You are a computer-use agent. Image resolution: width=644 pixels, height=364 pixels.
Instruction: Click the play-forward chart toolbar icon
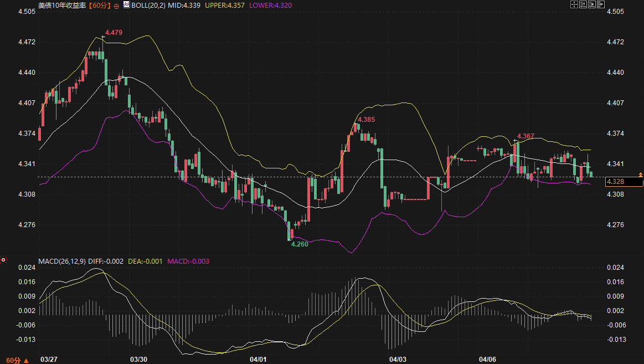[592, 4]
